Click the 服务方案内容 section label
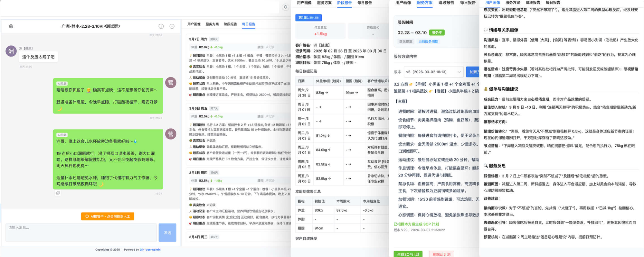Image resolution: width=644 pixels, height=257 pixels. tap(405, 56)
